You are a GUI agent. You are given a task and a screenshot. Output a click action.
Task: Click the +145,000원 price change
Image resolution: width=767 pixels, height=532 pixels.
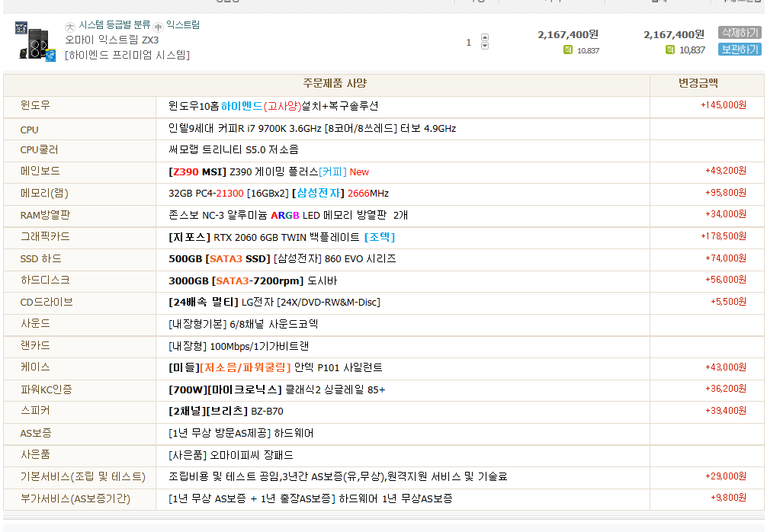pyautogui.click(x=724, y=105)
